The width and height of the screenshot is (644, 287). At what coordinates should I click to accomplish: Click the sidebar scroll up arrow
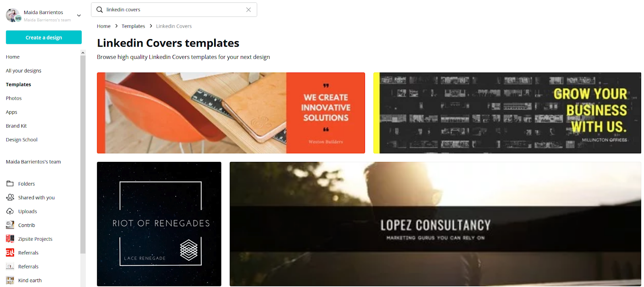[x=83, y=53]
